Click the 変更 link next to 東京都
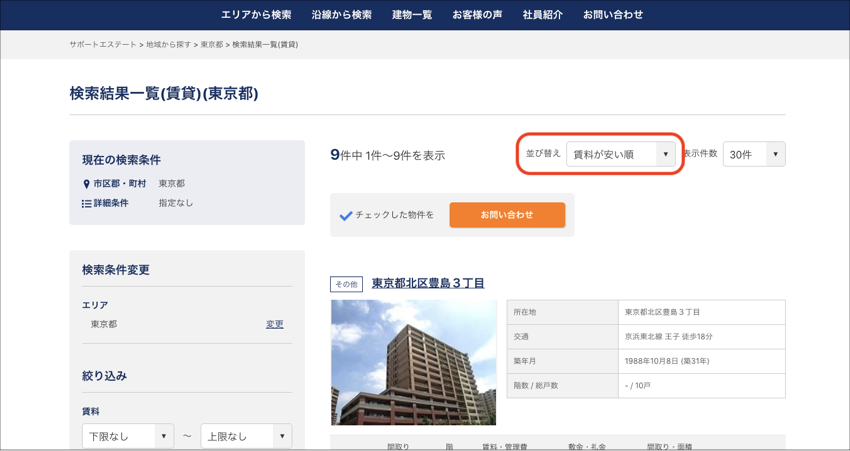The height and width of the screenshot is (451, 850). coord(274,324)
